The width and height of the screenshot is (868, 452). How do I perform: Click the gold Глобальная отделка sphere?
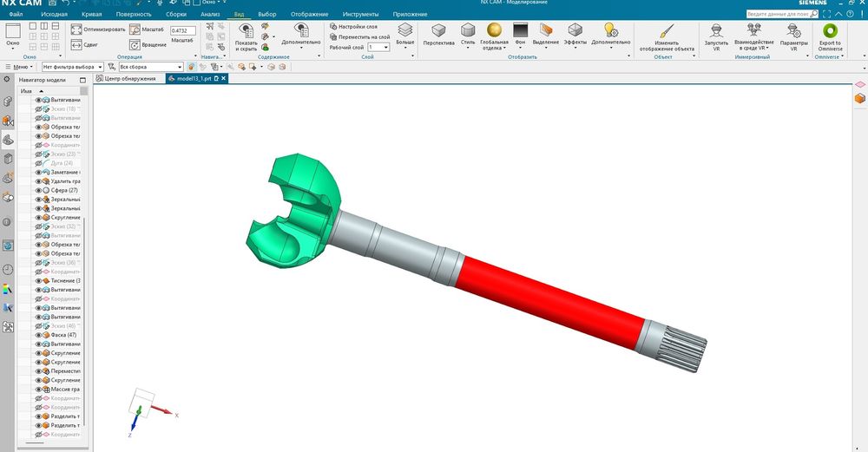494,29
